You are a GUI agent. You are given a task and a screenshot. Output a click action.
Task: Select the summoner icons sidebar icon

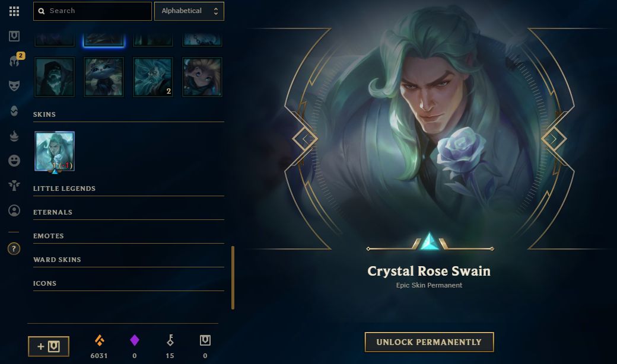pos(14,210)
